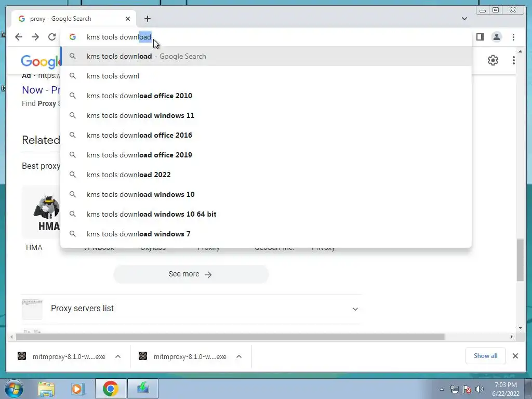532x399 pixels.
Task: Open a new tab with the plus button
Action: [147, 19]
